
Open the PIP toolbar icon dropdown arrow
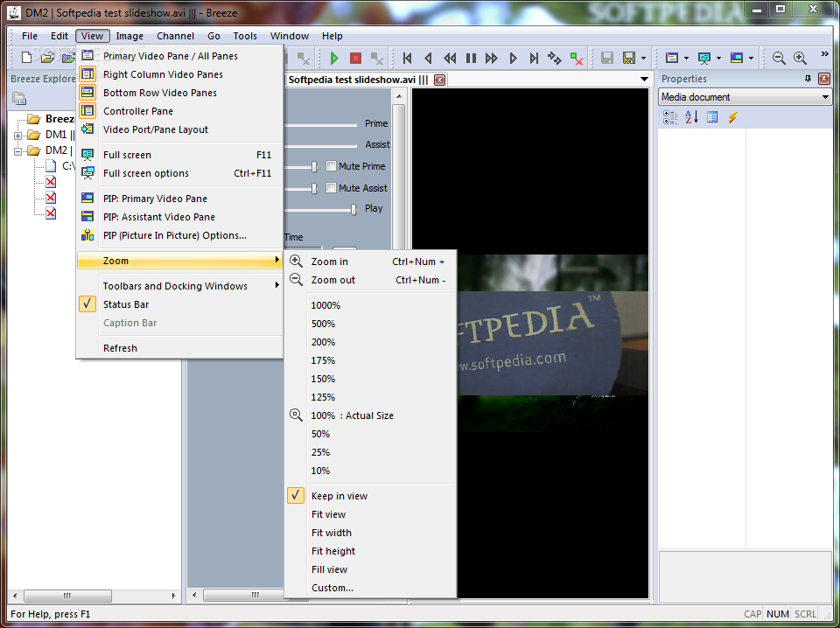[x=751, y=59]
